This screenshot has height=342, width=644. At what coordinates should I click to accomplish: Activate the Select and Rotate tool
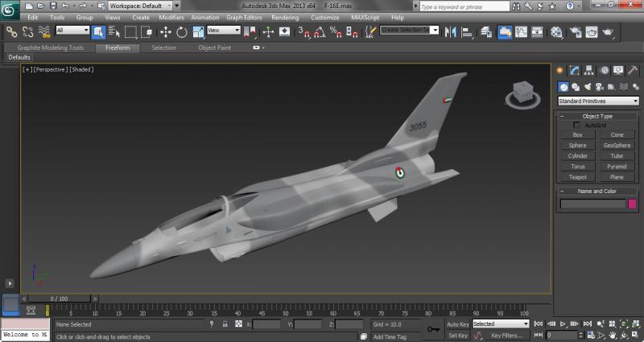pyautogui.click(x=182, y=32)
